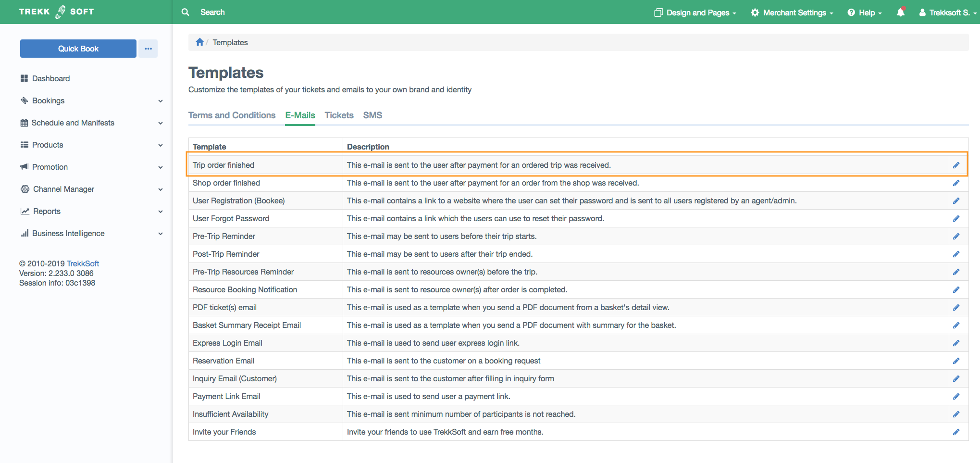The width and height of the screenshot is (980, 463).
Task: Switch to the Tickets tab
Action: (x=339, y=115)
